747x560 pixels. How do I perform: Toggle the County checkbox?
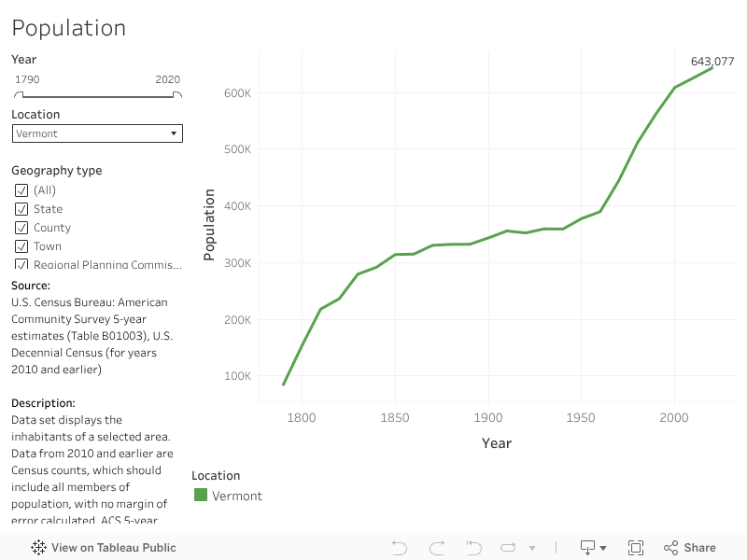point(21,228)
